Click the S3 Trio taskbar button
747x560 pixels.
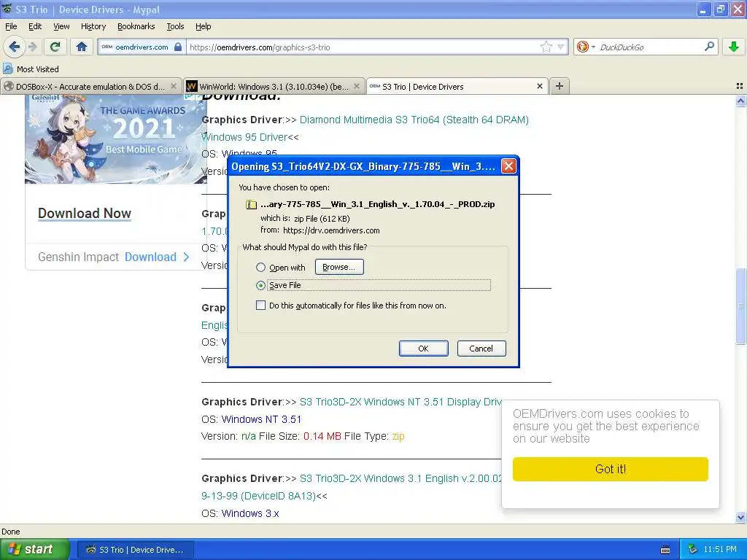point(135,550)
